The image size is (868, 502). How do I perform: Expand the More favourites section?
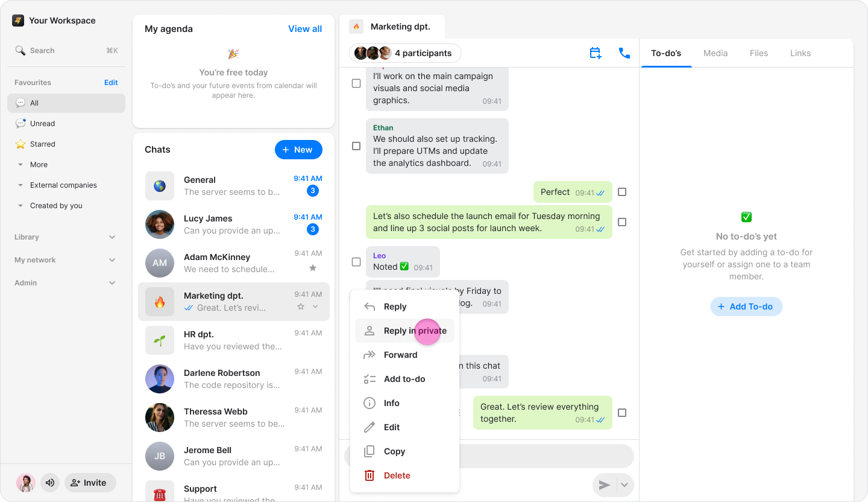coord(20,165)
